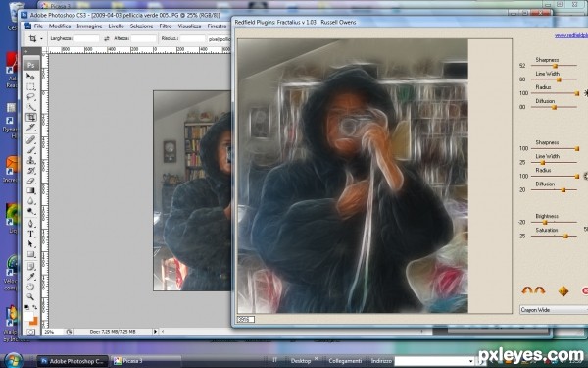Open the taskbar Indirizzo address dropdown
The width and height of the screenshot is (588, 368).
click(471, 361)
